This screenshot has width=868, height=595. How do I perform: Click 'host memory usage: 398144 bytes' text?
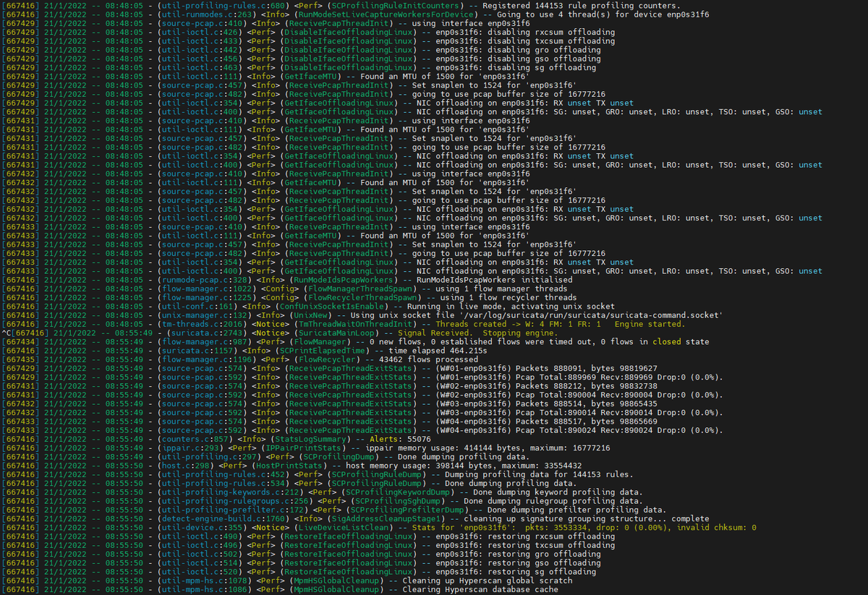tap(419, 466)
